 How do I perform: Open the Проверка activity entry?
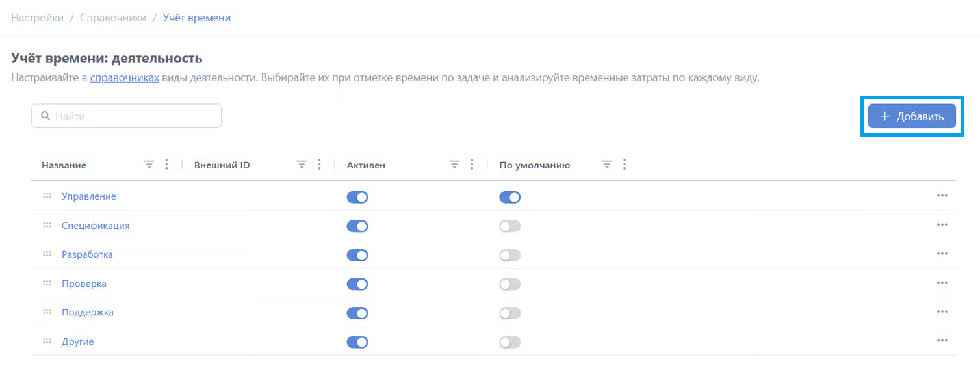pyautogui.click(x=84, y=284)
